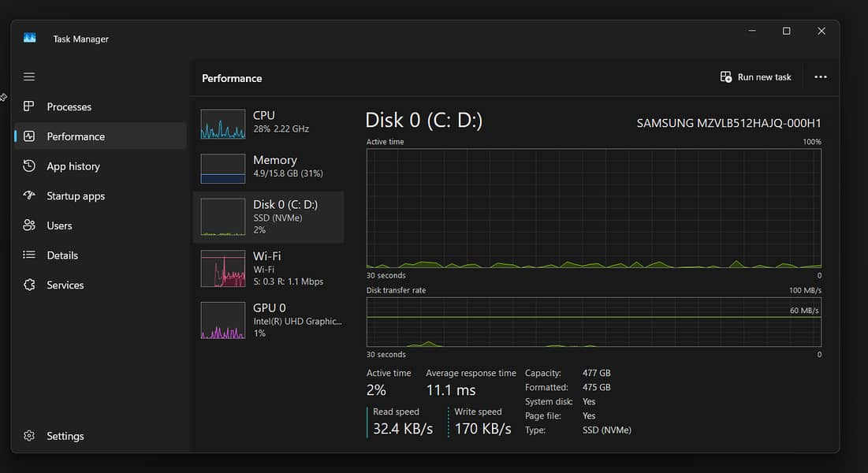
Task: Open the Wi-Fi performance view
Action: (268, 268)
